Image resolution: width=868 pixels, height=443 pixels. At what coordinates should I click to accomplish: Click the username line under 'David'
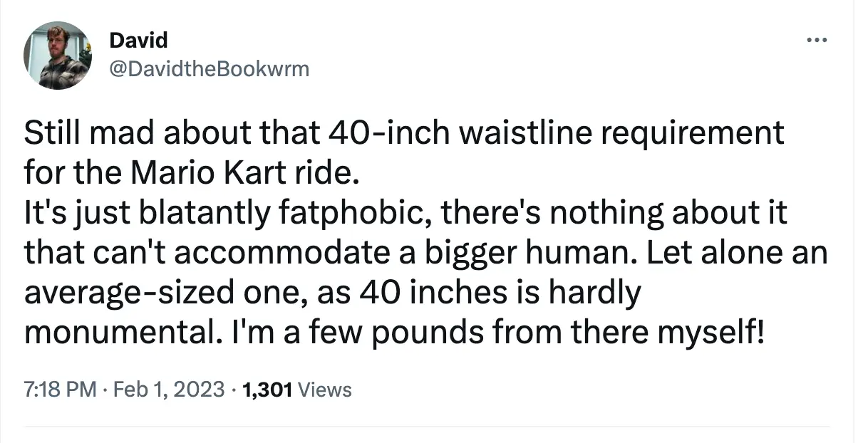point(210,68)
